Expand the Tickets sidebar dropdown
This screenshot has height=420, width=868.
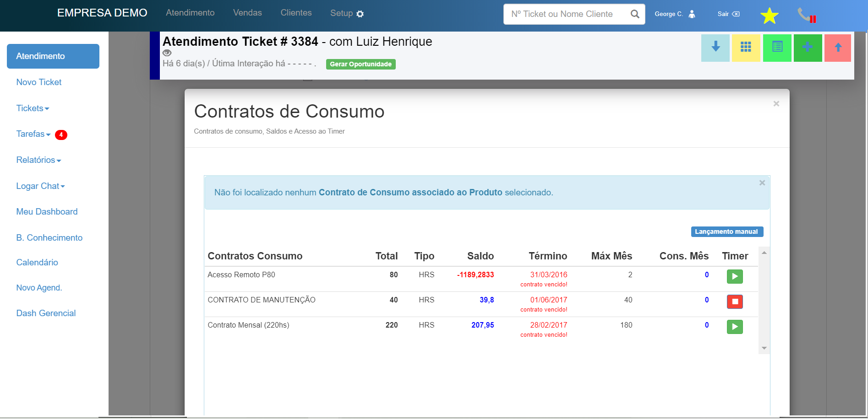(x=33, y=108)
